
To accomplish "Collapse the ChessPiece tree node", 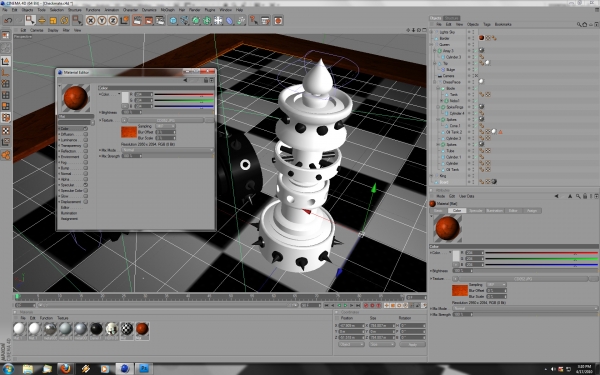I will click(x=435, y=82).
